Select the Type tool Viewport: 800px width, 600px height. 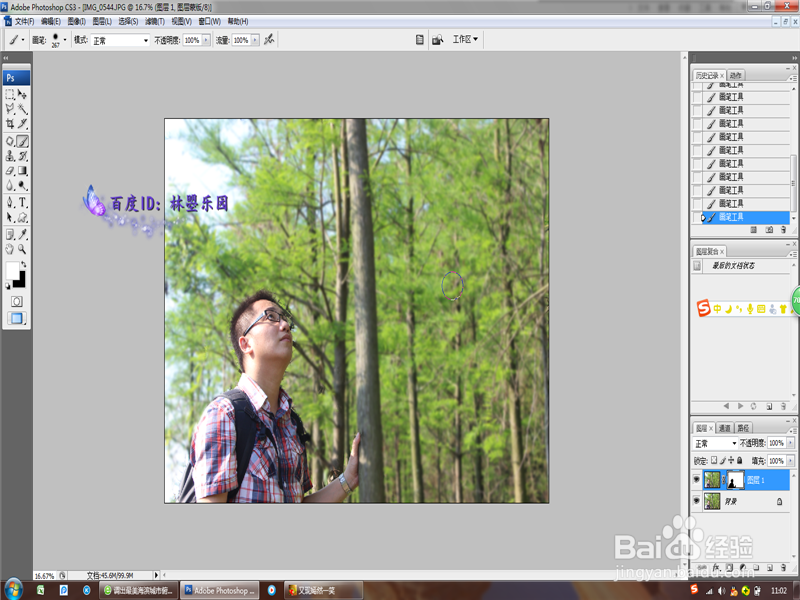coord(22,203)
